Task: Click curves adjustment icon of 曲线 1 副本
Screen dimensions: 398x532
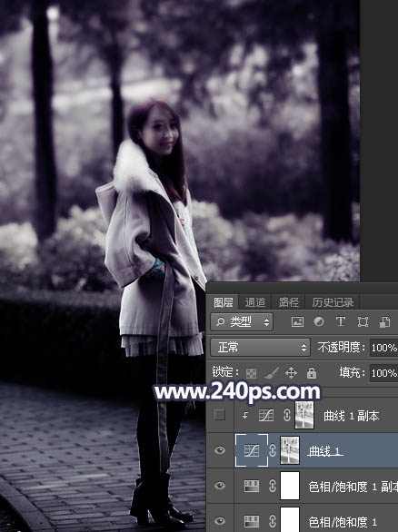Action: coord(266,415)
